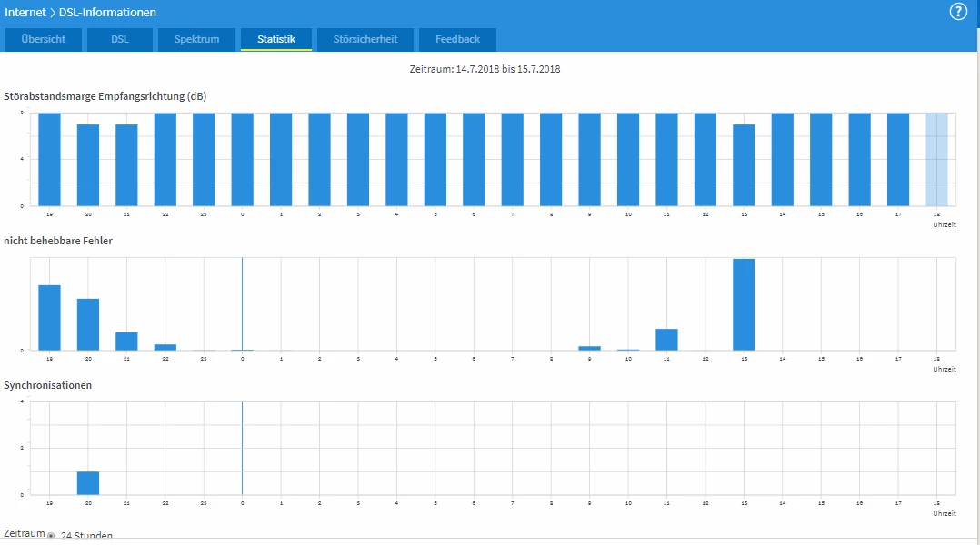Click the hour 0 bar in Störabstandsmarge chart
Screen dimensions: 980x545
click(x=243, y=159)
